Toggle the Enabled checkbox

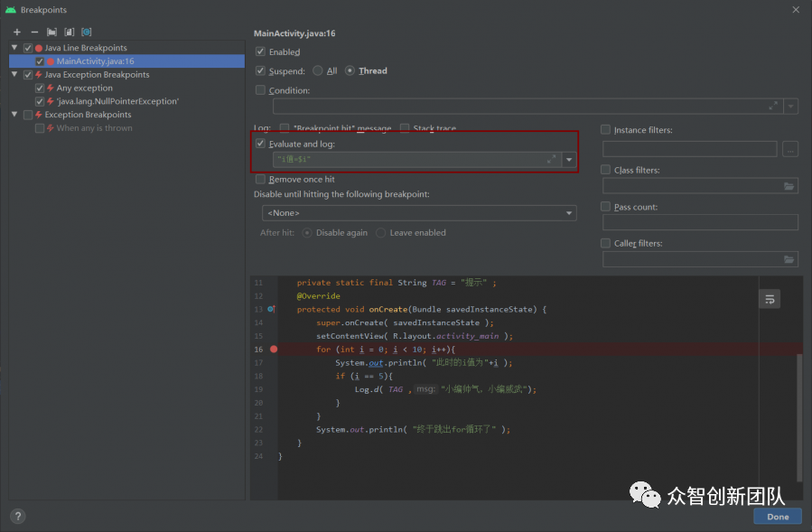pyautogui.click(x=260, y=51)
